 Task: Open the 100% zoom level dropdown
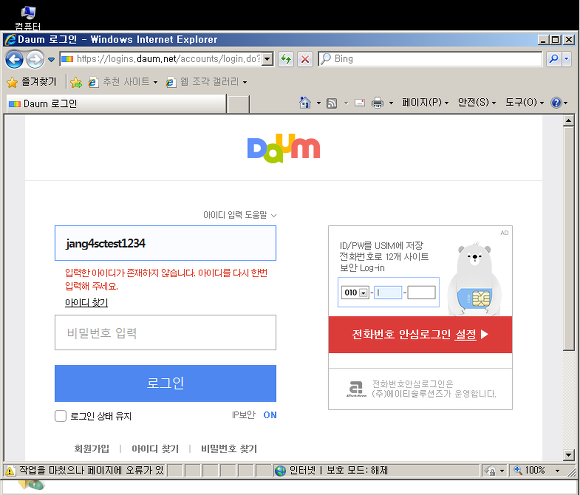(557, 471)
